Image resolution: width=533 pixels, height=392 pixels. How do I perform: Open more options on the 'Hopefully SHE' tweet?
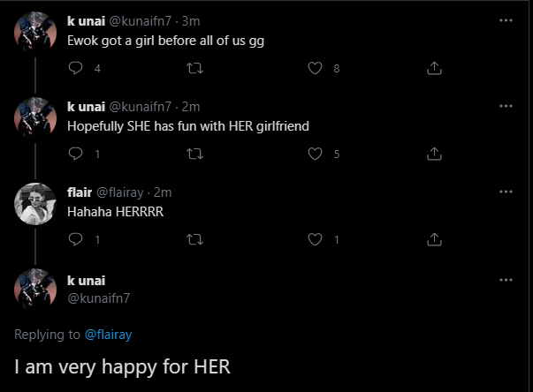click(x=505, y=105)
